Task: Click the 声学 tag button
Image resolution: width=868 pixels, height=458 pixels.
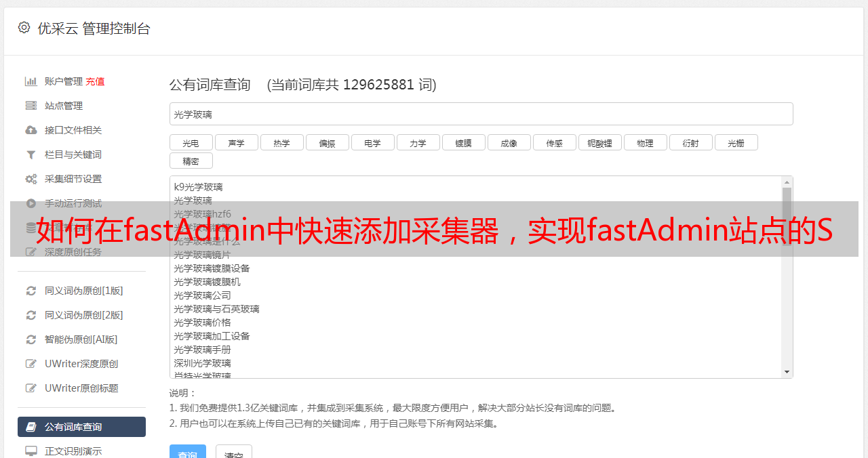Action: click(236, 142)
